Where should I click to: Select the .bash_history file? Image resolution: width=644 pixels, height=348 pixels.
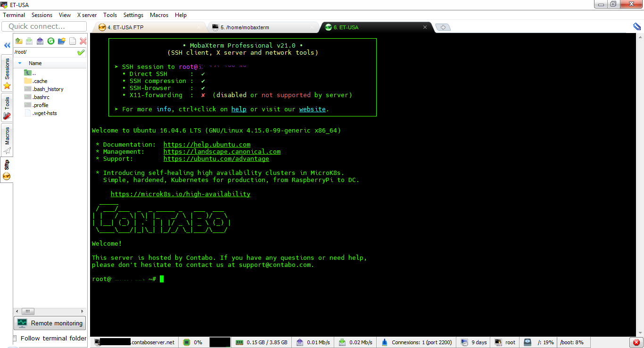(x=44, y=89)
